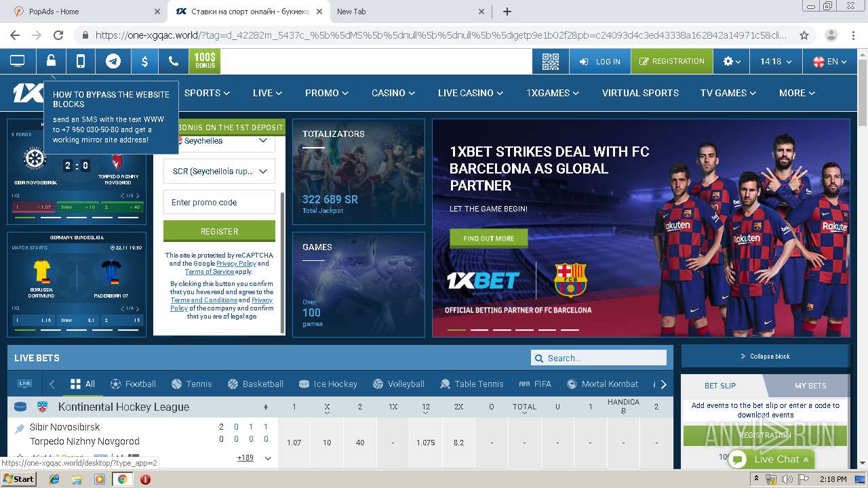Image resolution: width=868 pixels, height=488 pixels.
Task: Select the FIFA tab
Action: click(535, 384)
